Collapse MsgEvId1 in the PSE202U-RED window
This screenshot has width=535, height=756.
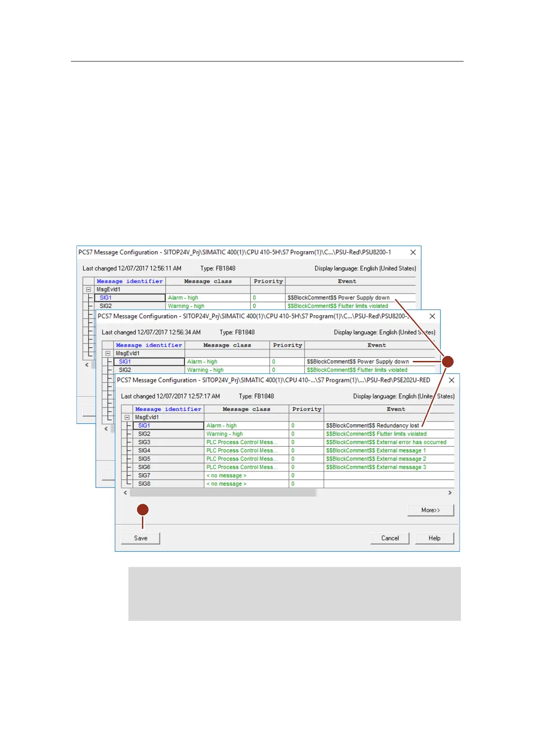pyautogui.click(x=127, y=417)
